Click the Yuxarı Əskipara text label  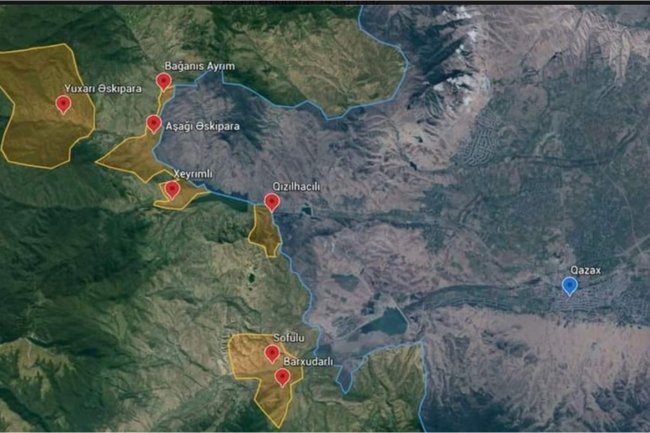pyautogui.click(x=103, y=88)
